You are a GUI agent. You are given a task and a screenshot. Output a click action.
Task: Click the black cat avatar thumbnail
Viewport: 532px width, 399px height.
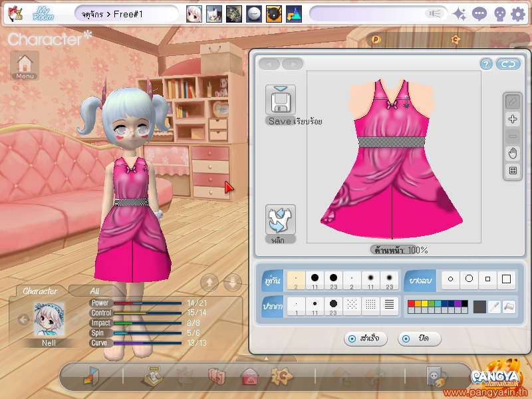tap(274, 14)
